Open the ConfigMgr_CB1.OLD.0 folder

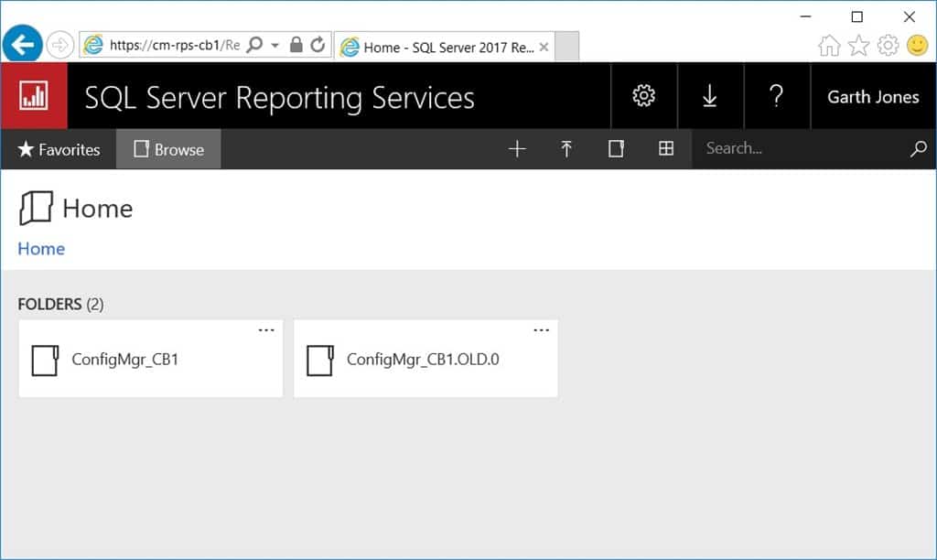(x=425, y=359)
